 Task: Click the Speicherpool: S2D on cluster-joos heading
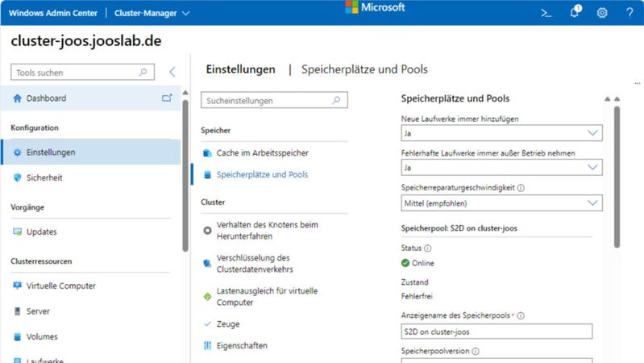click(x=459, y=228)
